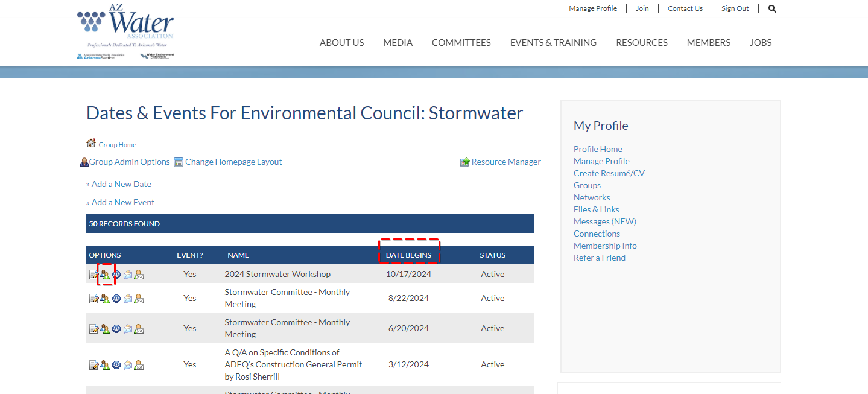
Task: Open Group Admin Options link
Action: (130, 162)
